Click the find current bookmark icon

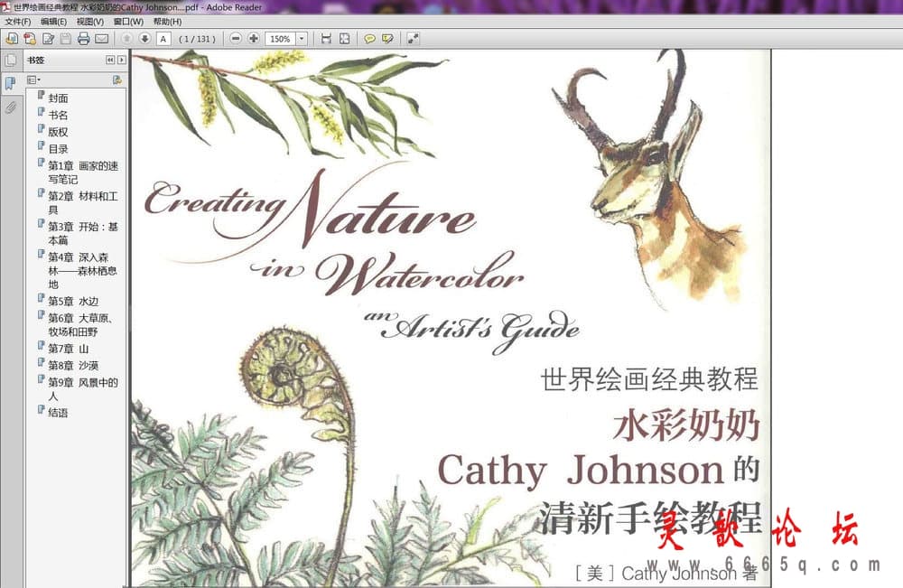(117, 80)
